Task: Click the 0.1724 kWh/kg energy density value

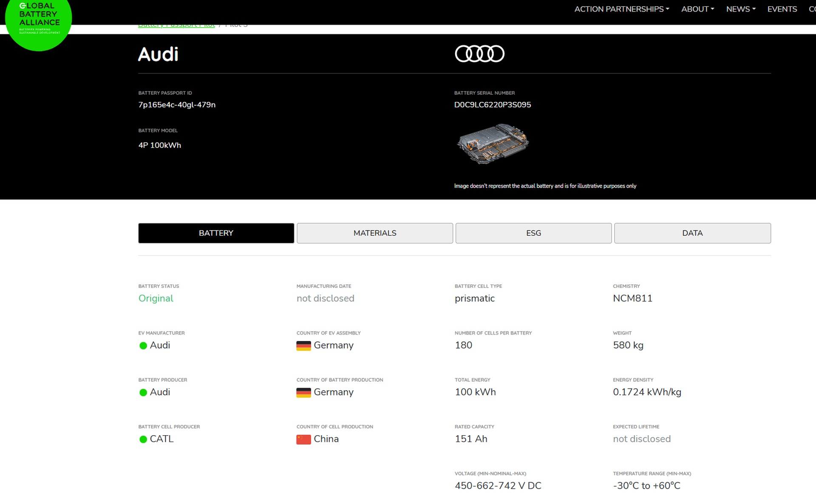Action: 647,392
